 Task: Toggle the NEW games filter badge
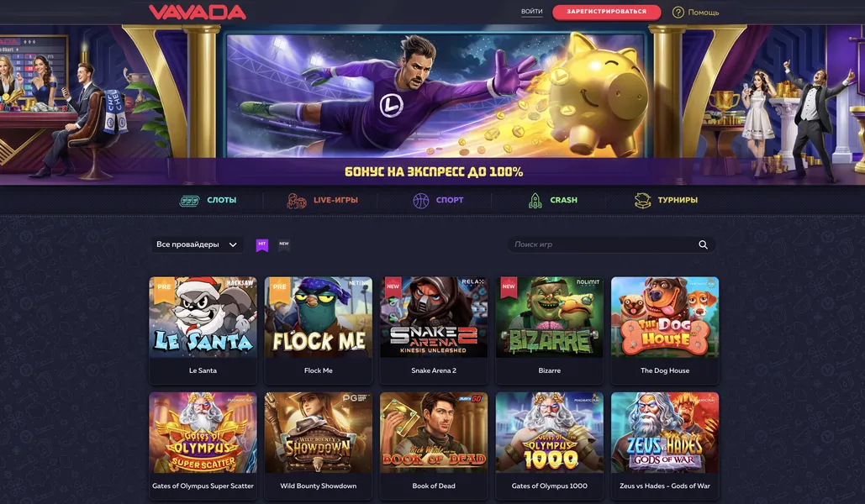point(283,244)
